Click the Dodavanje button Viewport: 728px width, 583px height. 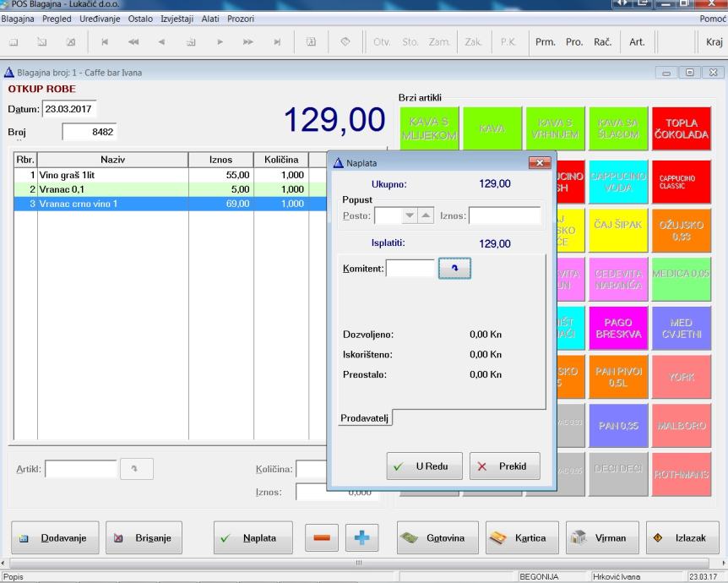55,537
